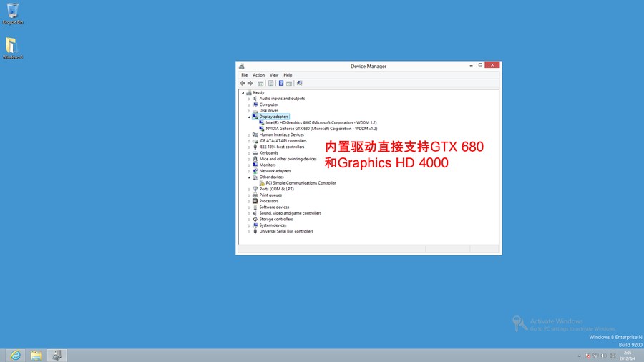Click the Back arrow in Device Manager toolbar
Image resolution: width=644 pixels, height=362 pixels.
click(243, 83)
